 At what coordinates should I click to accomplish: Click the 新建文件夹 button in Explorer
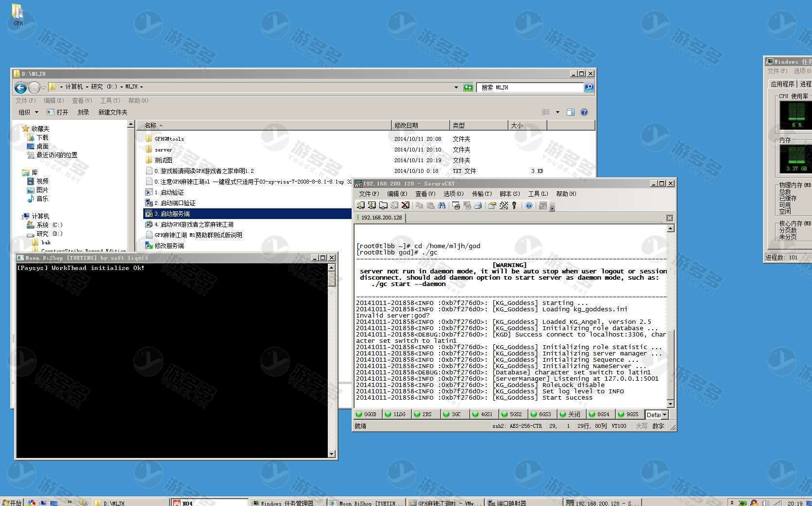pos(113,112)
